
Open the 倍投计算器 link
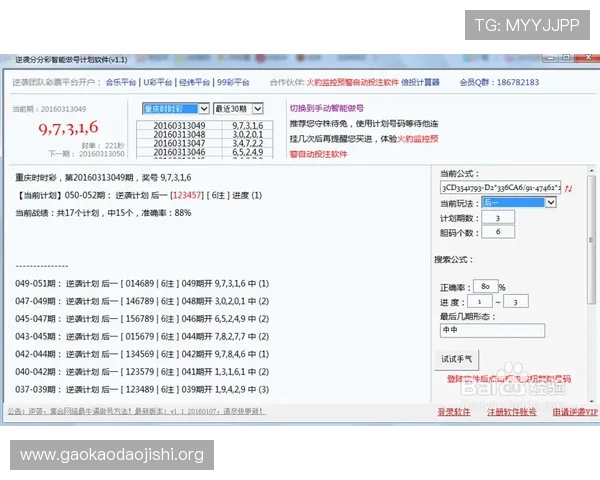tap(420, 82)
